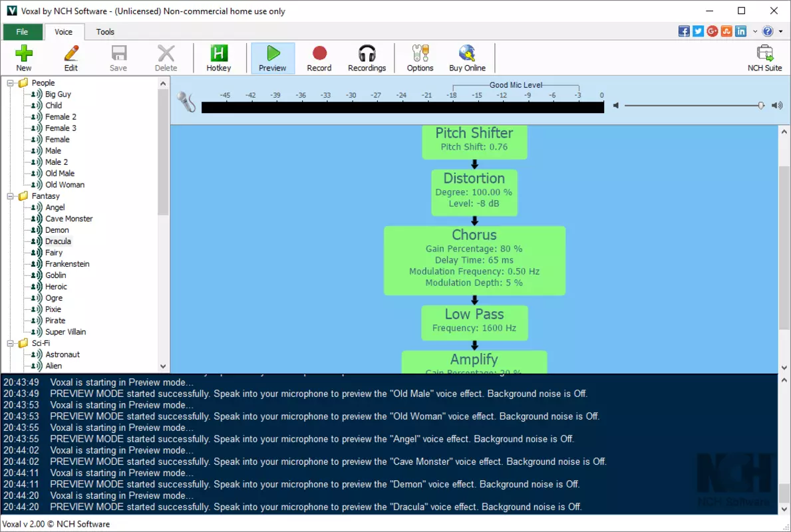Viewport: 791px width, 532px height.
Task: Click the Edit pencil icon
Action: coord(71,58)
